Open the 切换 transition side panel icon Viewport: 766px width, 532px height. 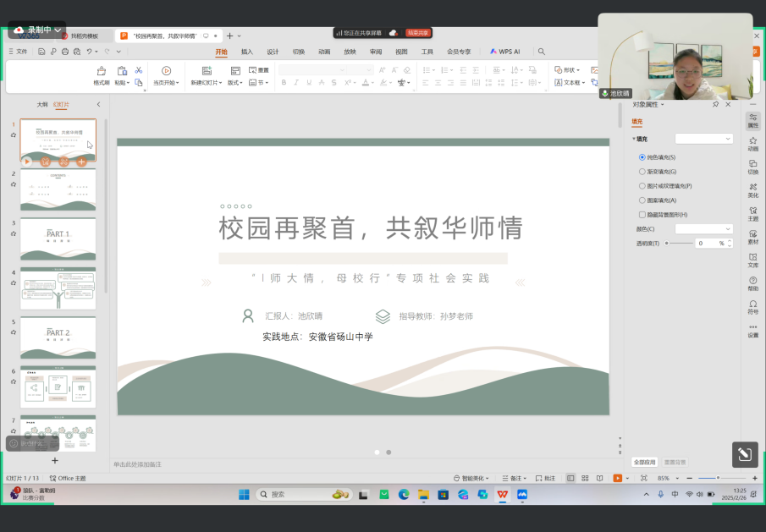click(752, 167)
